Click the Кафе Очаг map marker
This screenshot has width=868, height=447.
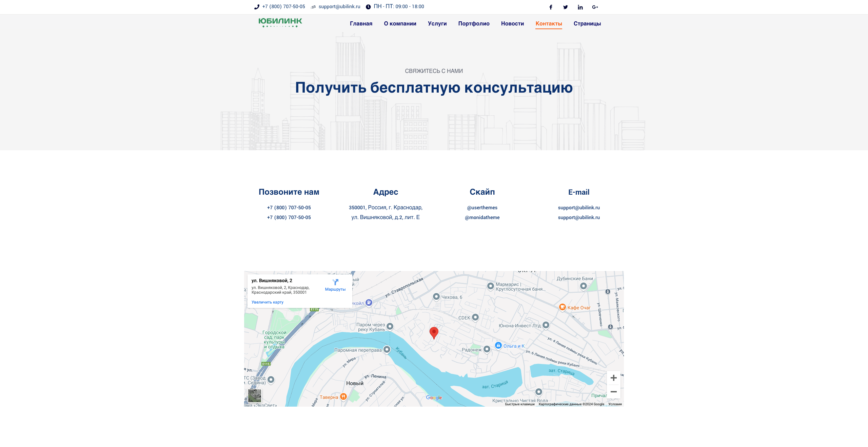click(563, 307)
